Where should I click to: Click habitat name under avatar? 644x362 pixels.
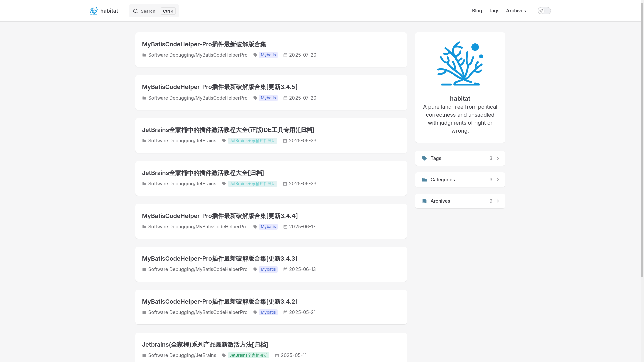pos(460,99)
